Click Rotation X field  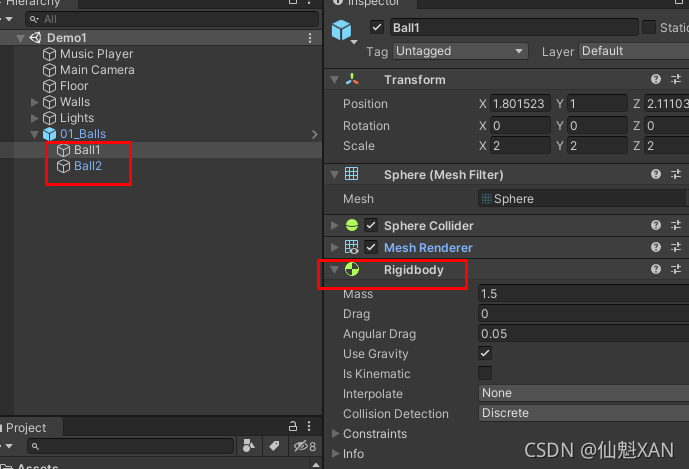(520, 126)
